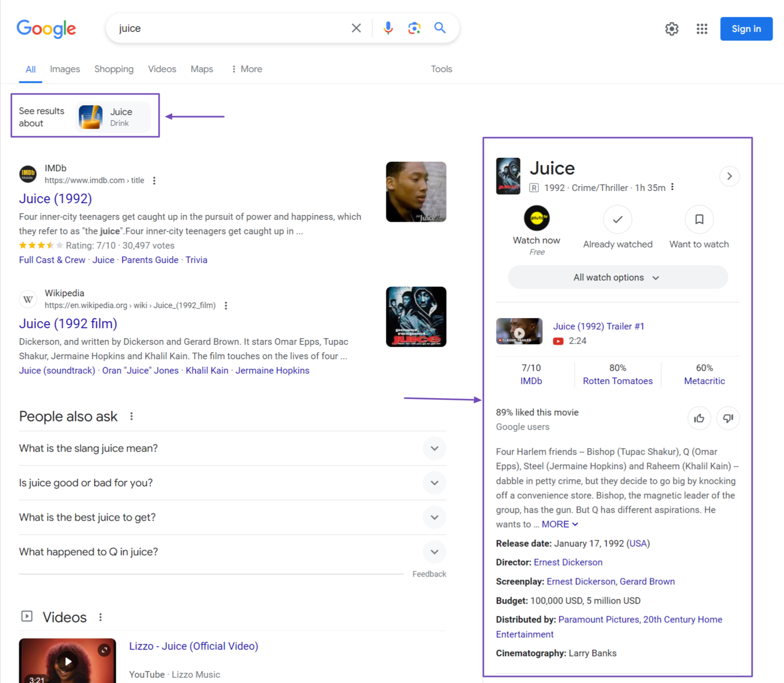Click the IMDb favicon of the first result
784x683 pixels.
28,174
